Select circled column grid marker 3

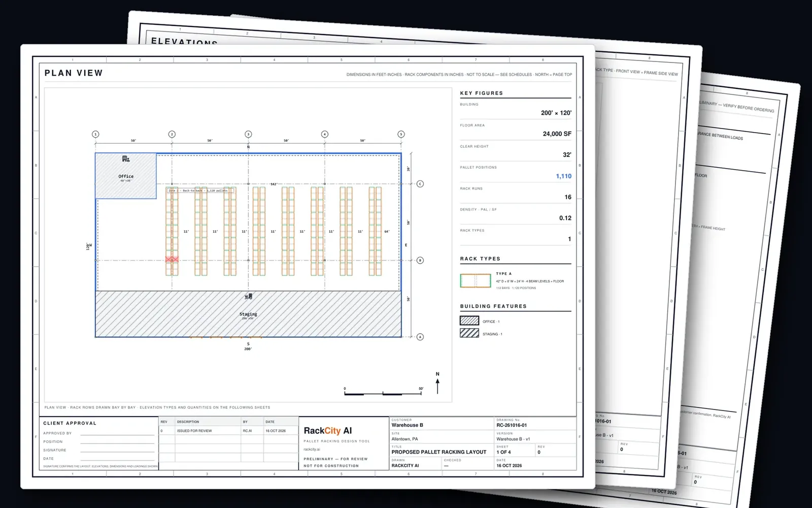coord(248,134)
